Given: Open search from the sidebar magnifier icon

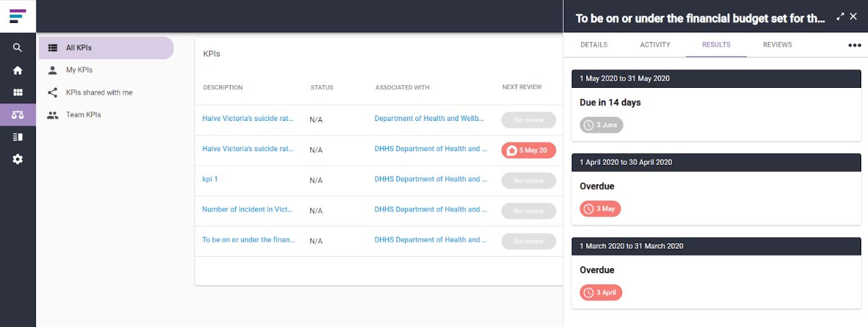Looking at the screenshot, I should tap(18, 48).
